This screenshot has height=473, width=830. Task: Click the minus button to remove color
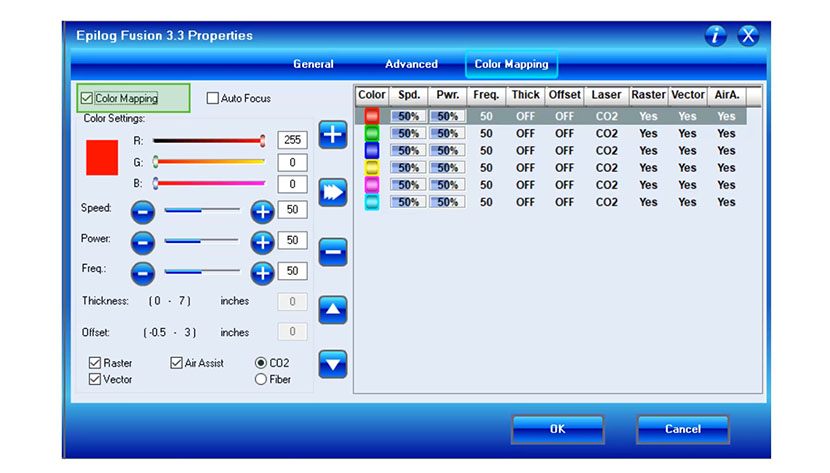click(333, 252)
